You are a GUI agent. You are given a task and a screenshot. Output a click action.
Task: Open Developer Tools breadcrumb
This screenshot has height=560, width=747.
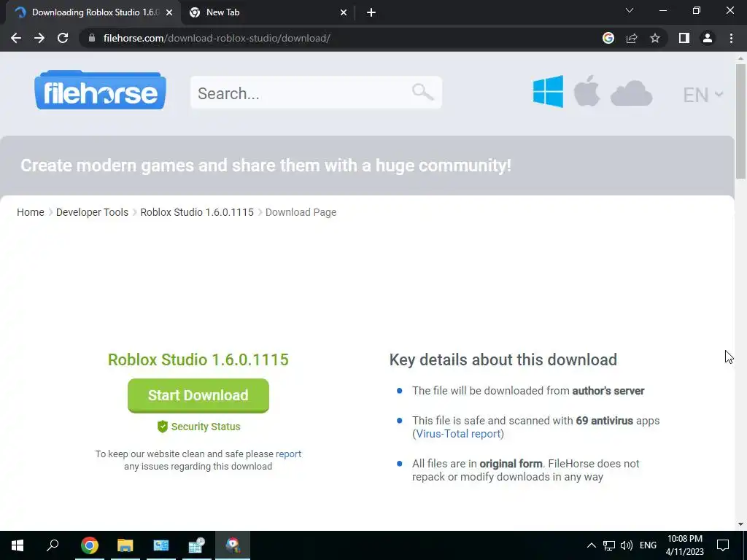(93, 212)
